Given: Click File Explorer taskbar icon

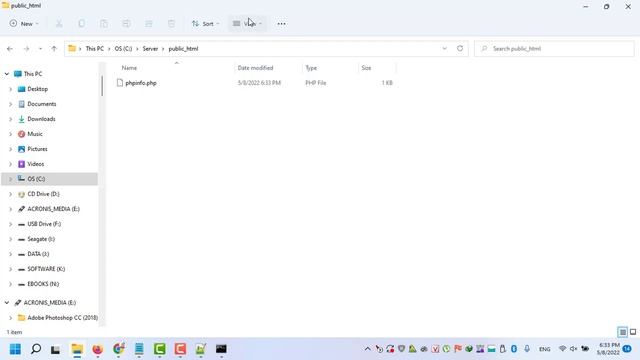Looking at the screenshot, I should tap(77, 349).
